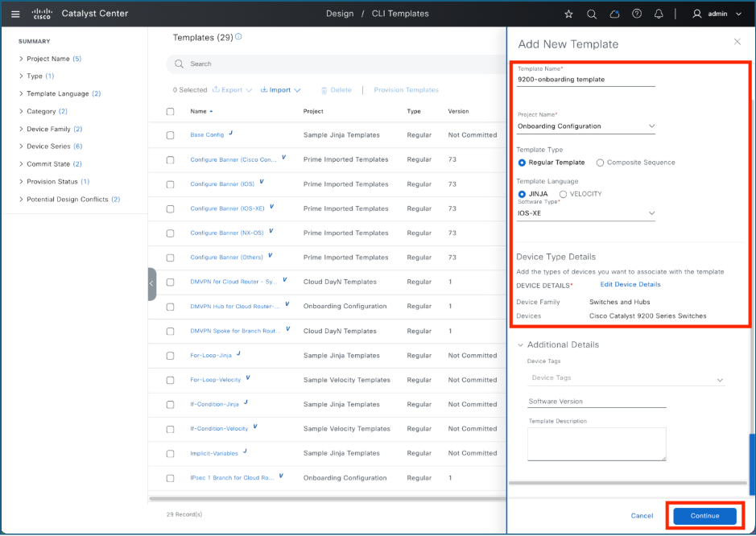Open the Import menu
The width and height of the screenshot is (756, 536).
click(x=281, y=89)
